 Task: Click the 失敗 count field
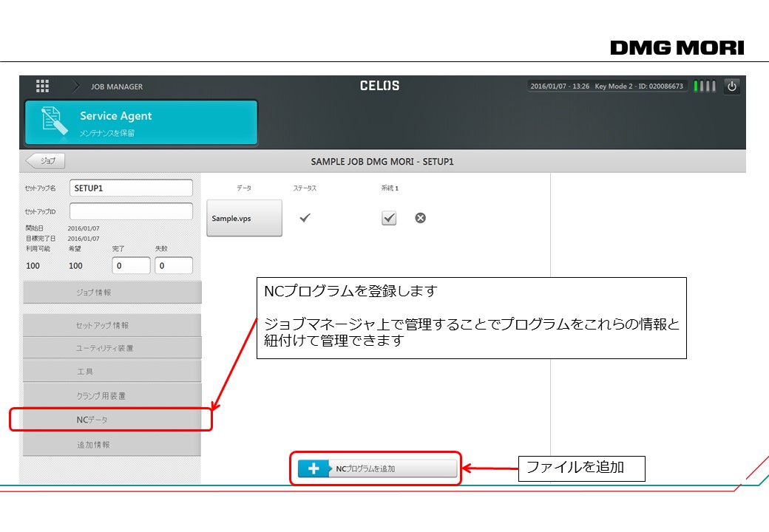[x=174, y=265]
